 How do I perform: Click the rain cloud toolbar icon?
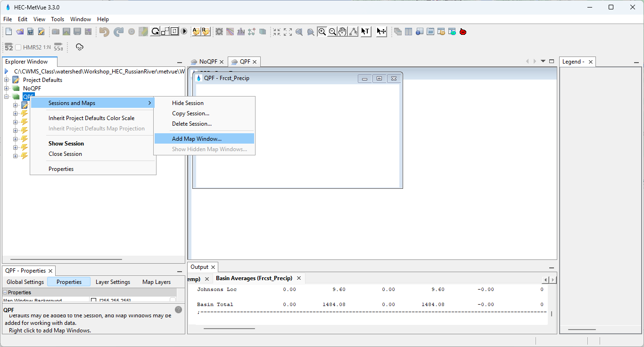click(x=80, y=47)
